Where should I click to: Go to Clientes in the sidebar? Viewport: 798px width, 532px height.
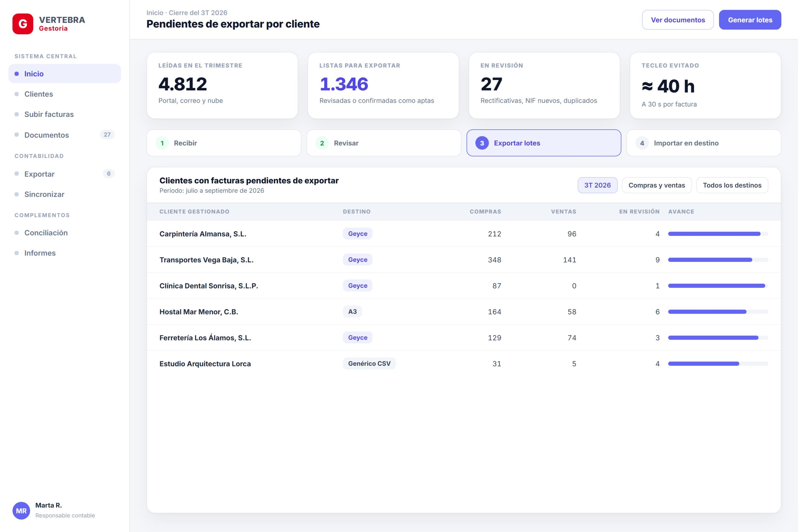tap(65, 94)
